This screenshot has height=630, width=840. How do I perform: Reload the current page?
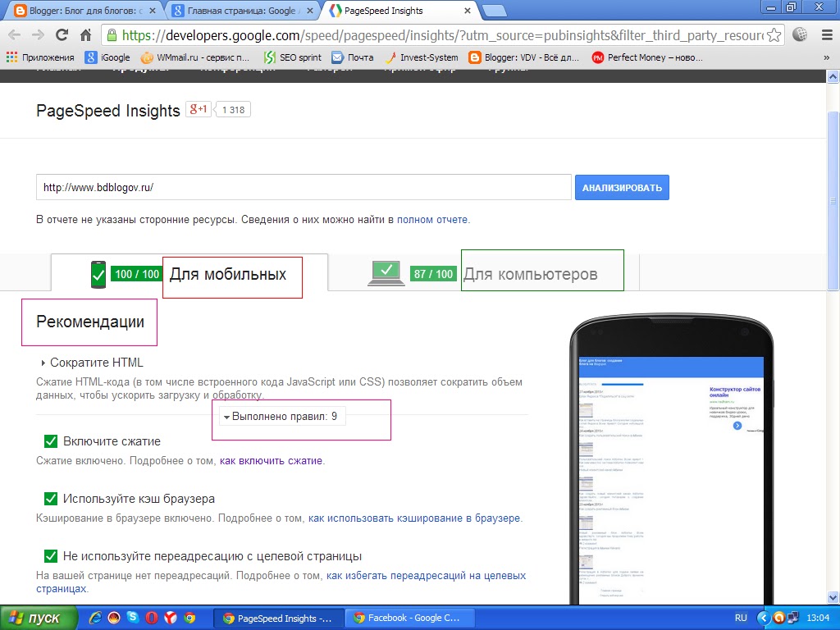pyautogui.click(x=62, y=35)
